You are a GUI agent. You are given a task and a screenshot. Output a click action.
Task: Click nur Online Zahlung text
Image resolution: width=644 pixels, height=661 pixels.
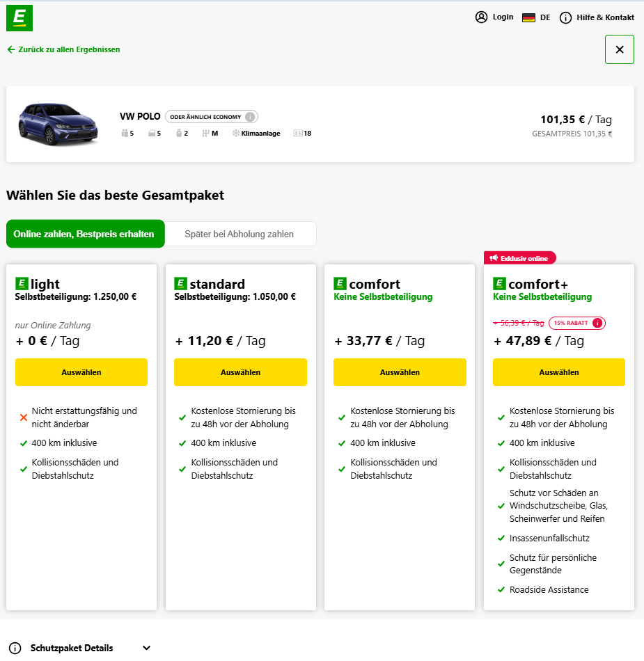(x=53, y=325)
